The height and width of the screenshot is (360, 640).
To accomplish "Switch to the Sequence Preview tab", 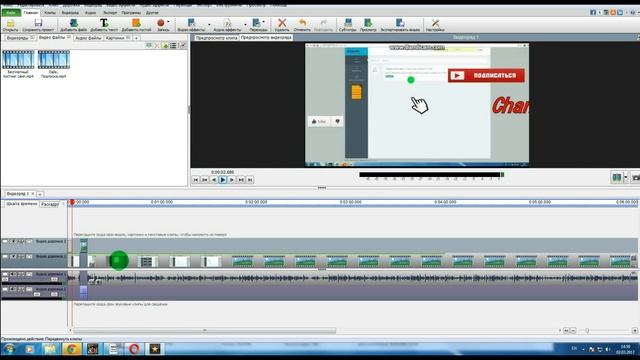I will tap(266, 38).
